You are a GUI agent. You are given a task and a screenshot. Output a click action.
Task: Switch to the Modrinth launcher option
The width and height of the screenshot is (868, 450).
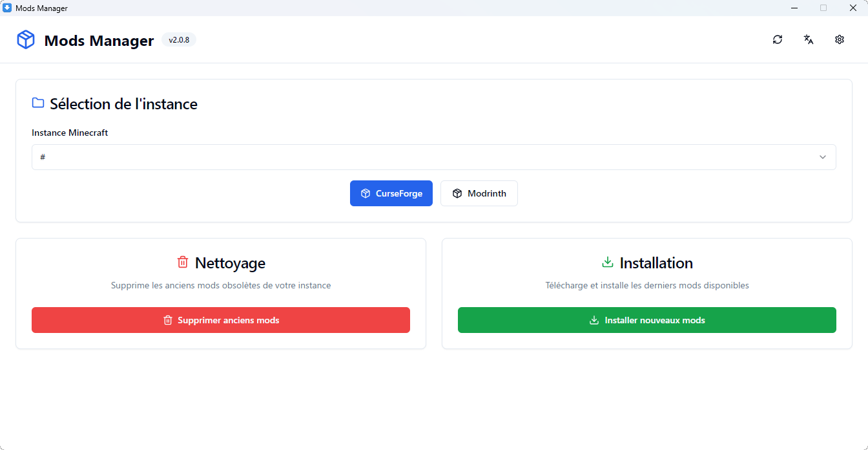479,193
